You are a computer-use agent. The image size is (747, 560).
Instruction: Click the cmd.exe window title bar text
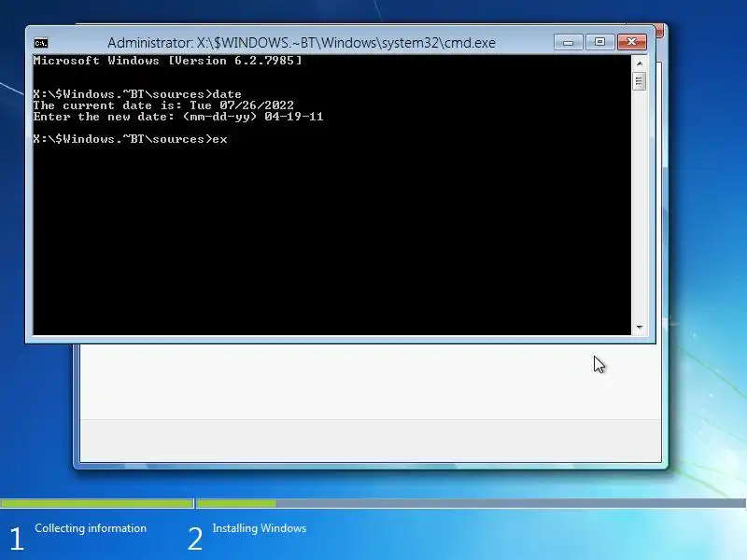tap(301, 43)
